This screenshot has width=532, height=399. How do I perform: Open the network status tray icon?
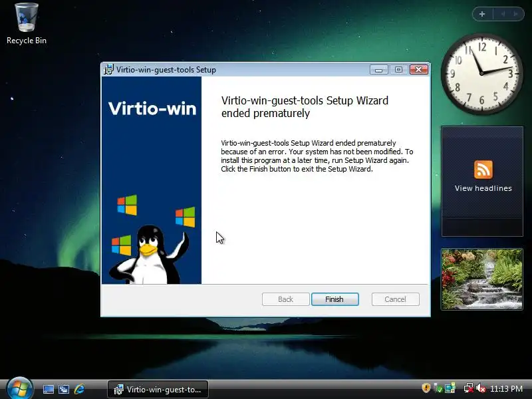pos(469,388)
